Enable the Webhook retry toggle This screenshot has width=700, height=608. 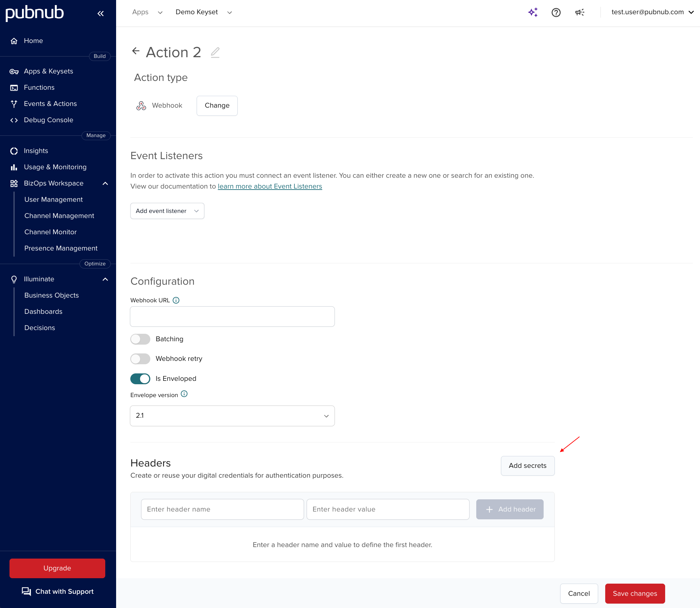pyautogui.click(x=140, y=359)
